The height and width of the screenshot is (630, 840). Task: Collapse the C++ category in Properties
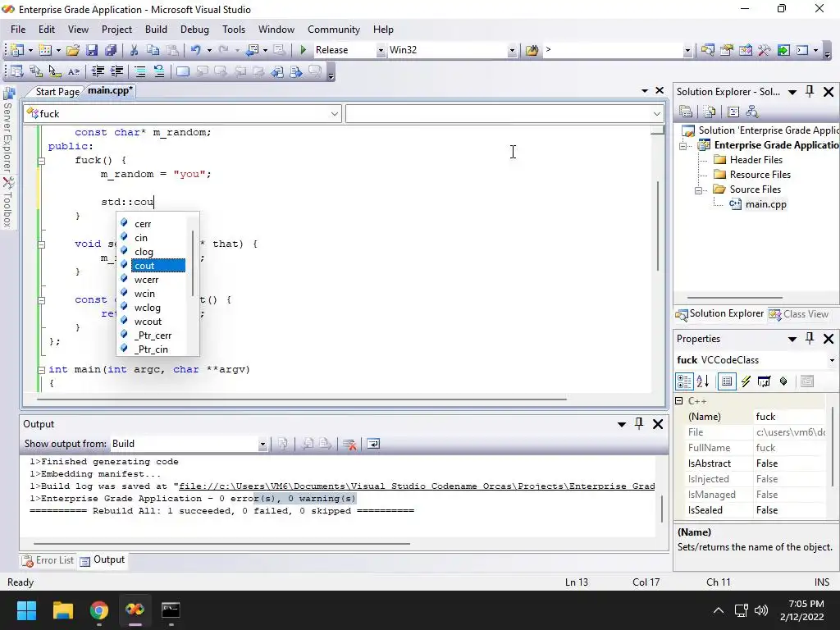pos(679,400)
